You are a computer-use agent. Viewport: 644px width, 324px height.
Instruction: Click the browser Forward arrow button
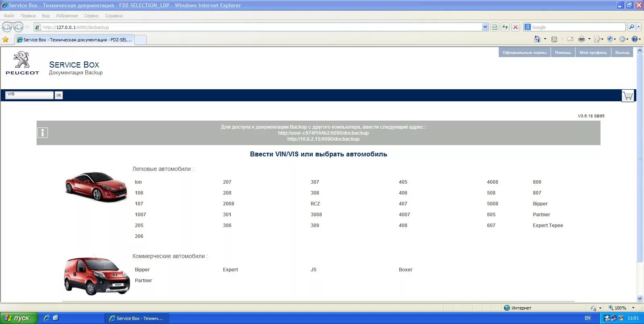[18, 27]
